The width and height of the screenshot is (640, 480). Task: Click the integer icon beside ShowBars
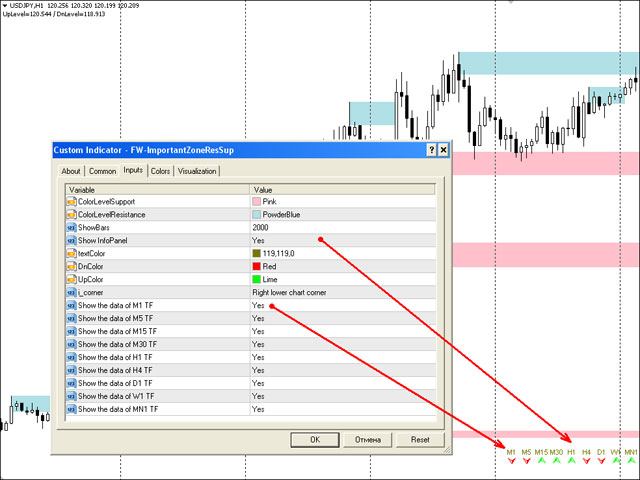[x=71, y=228]
